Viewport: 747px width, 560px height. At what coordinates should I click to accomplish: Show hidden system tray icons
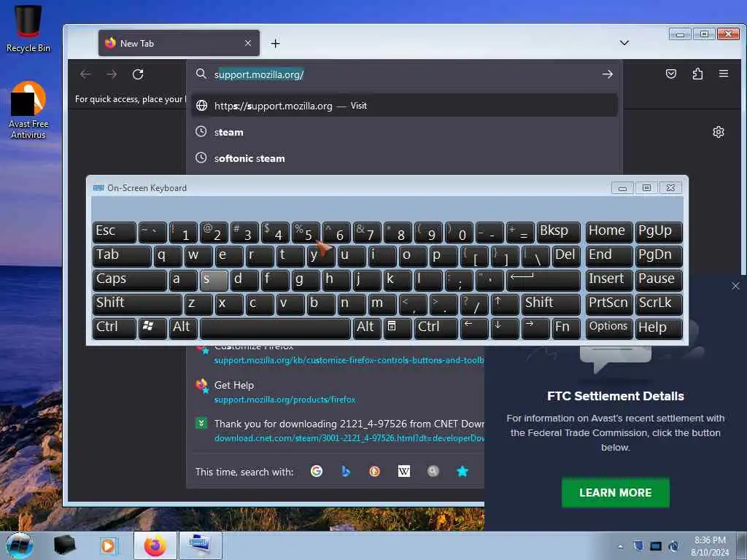point(620,546)
